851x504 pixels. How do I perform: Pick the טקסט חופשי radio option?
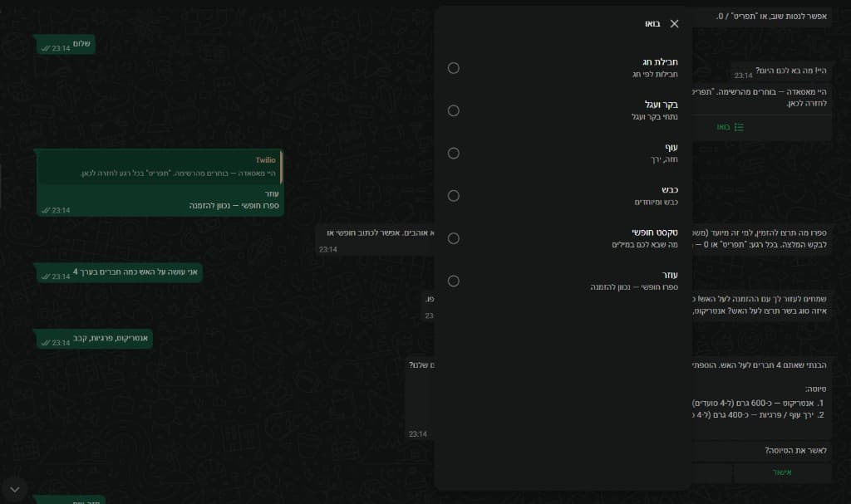453,238
